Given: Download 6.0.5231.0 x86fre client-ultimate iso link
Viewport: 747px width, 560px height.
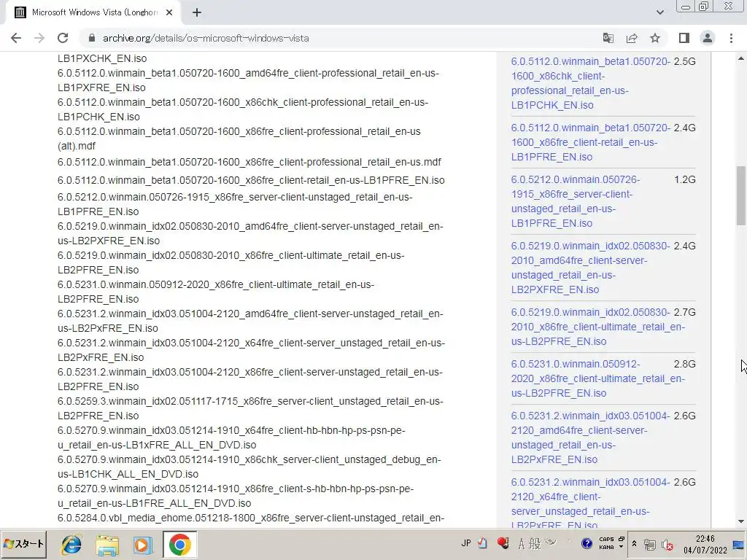Looking at the screenshot, I should tap(598, 378).
